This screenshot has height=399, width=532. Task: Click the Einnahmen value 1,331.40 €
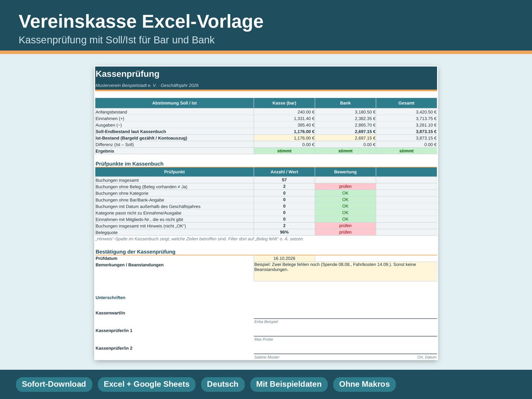coord(304,119)
